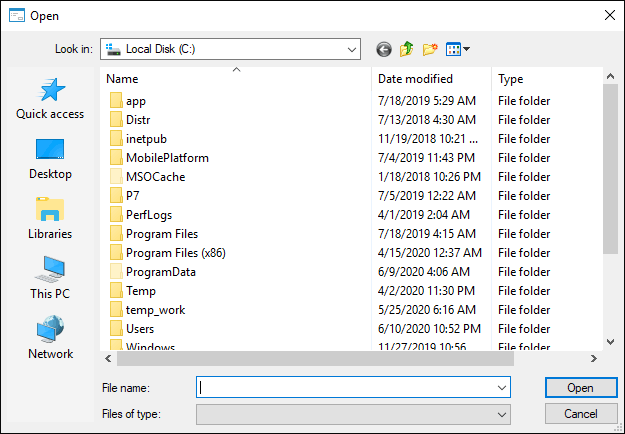The image size is (625, 434).
Task: Select This PC in the places bar
Action: (x=50, y=279)
